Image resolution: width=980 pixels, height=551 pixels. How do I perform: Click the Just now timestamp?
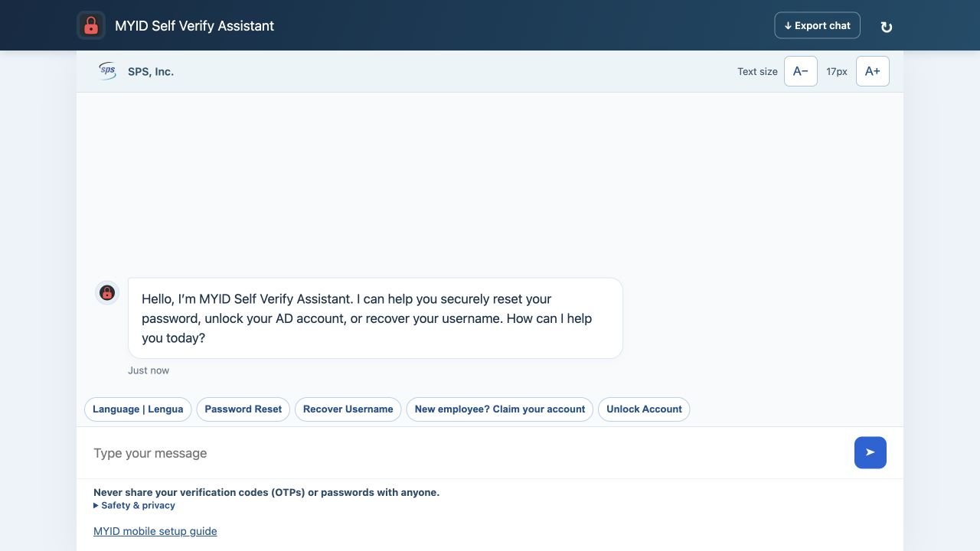[x=149, y=370]
